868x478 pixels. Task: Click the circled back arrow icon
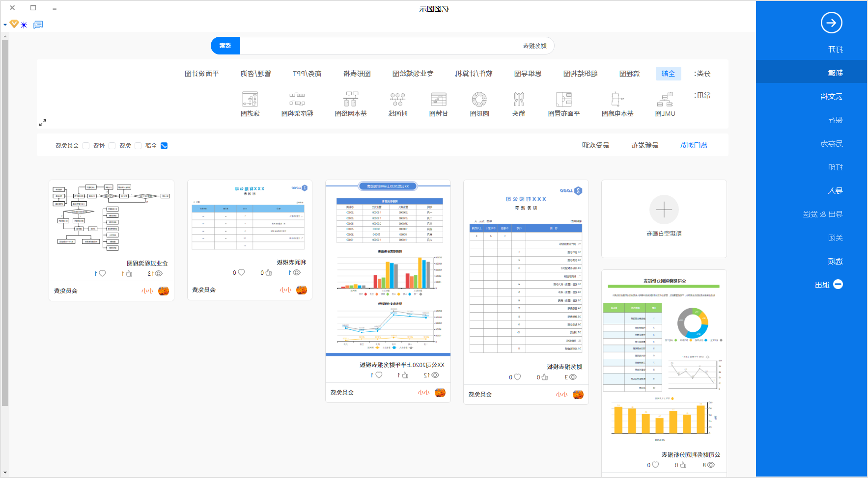[831, 23]
